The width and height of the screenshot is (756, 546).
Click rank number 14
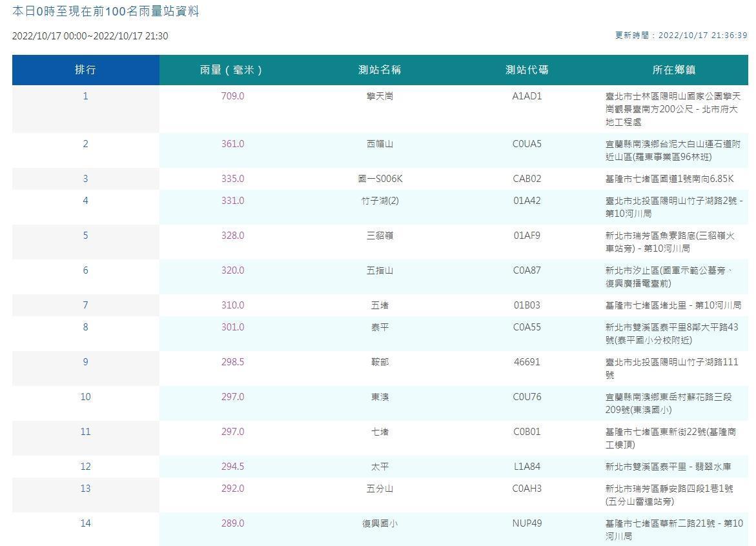point(85,523)
